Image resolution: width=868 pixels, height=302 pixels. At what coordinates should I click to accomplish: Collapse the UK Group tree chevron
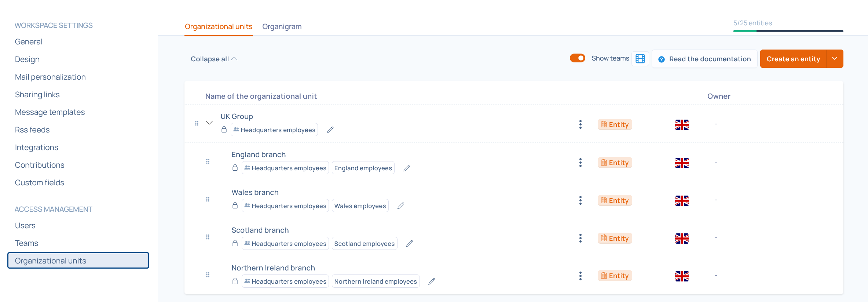coord(209,123)
